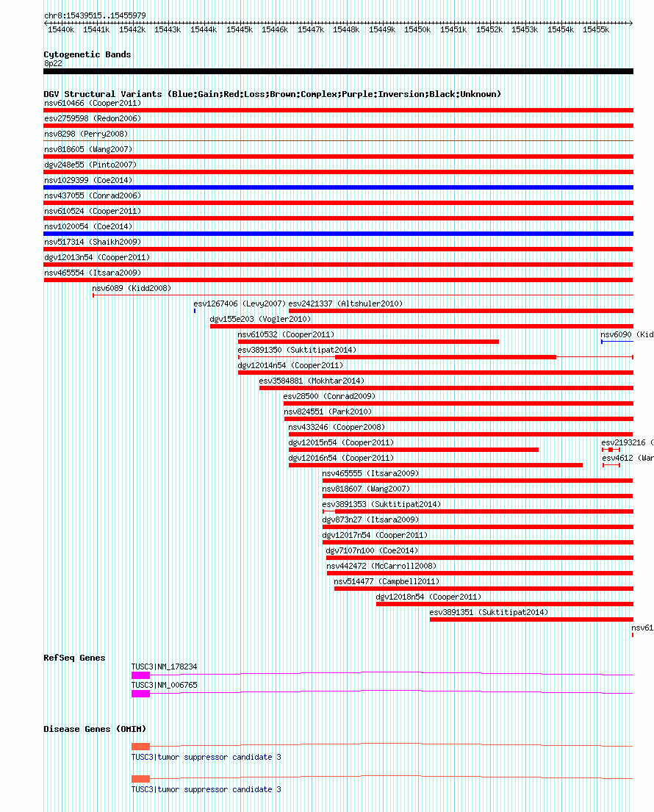Viewport: 654px width, 812px height.
Task: Select the esv2759598 (Redon2006) variant label
Action: coord(93,118)
